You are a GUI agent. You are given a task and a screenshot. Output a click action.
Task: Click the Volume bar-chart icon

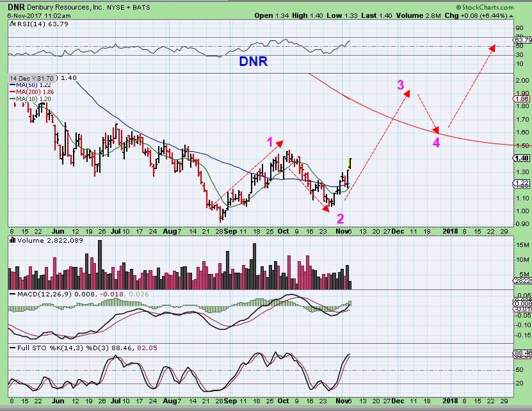[x=12, y=240]
